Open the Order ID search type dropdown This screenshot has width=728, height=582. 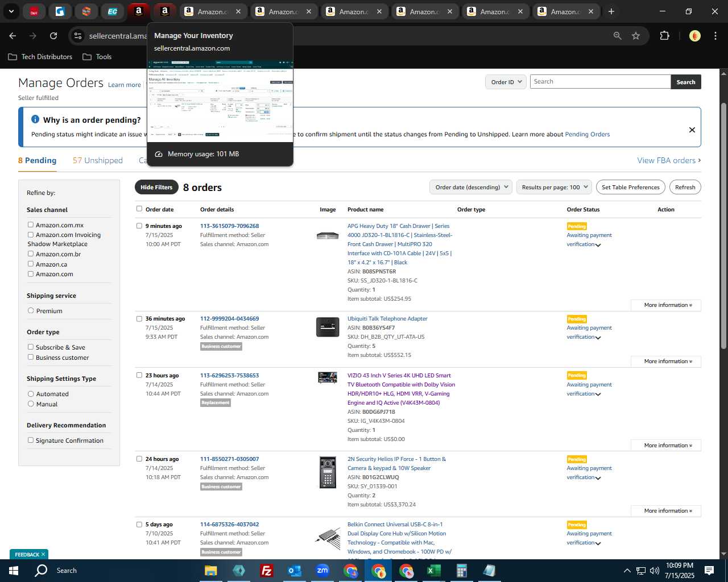pyautogui.click(x=506, y=82)
